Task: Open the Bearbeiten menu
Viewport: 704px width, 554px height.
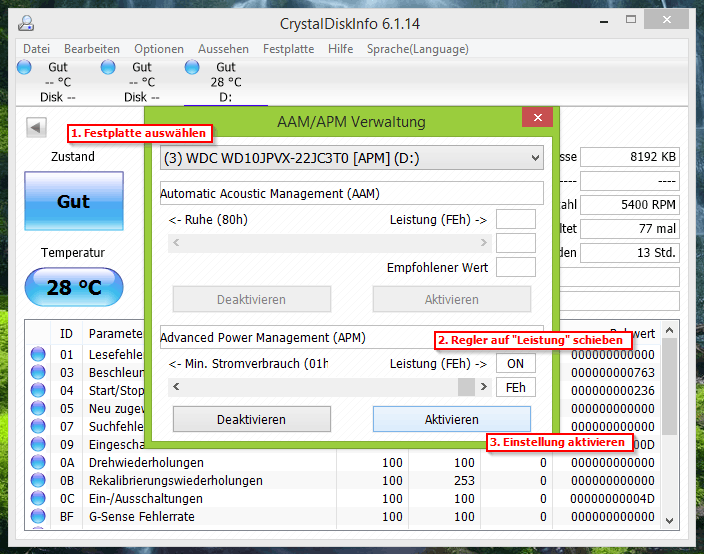Action: pos(92,49)
